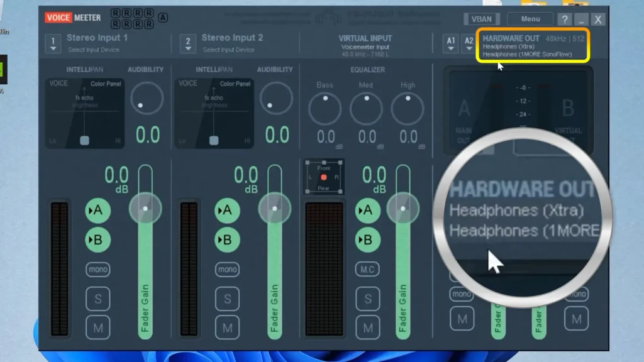Screen dimensions: 644x362
Task: Toggle bus B routing on Stereo Input 2
Action: pyautogui.click(x=226, y=239)
